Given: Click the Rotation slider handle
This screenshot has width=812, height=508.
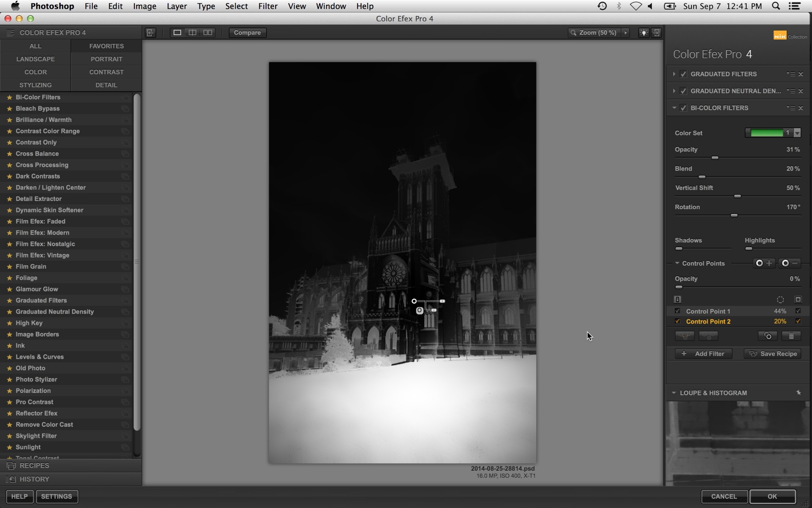Looking at the screenshot, I should (x=734, y=216).
